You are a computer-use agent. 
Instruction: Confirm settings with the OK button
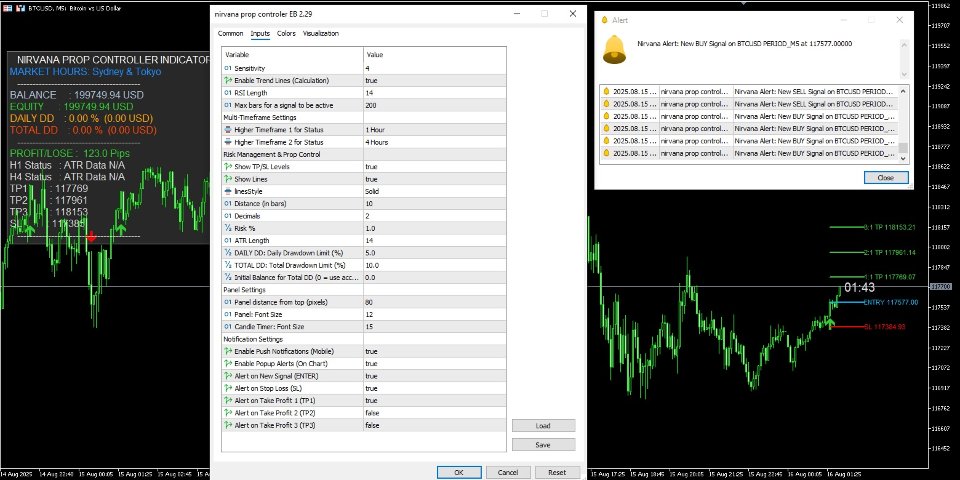click(x=459, y=473)
